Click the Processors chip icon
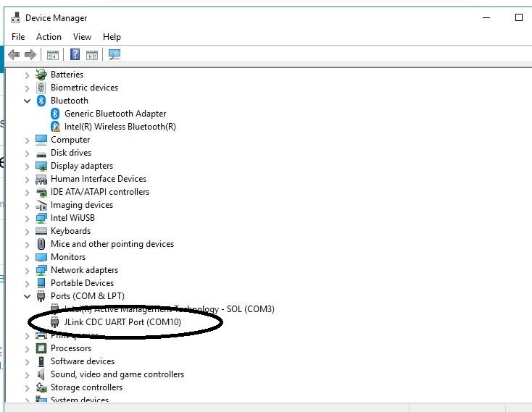The height and width of the screenshot is (412, 532). pyautogui.click(x=41, y=348)
